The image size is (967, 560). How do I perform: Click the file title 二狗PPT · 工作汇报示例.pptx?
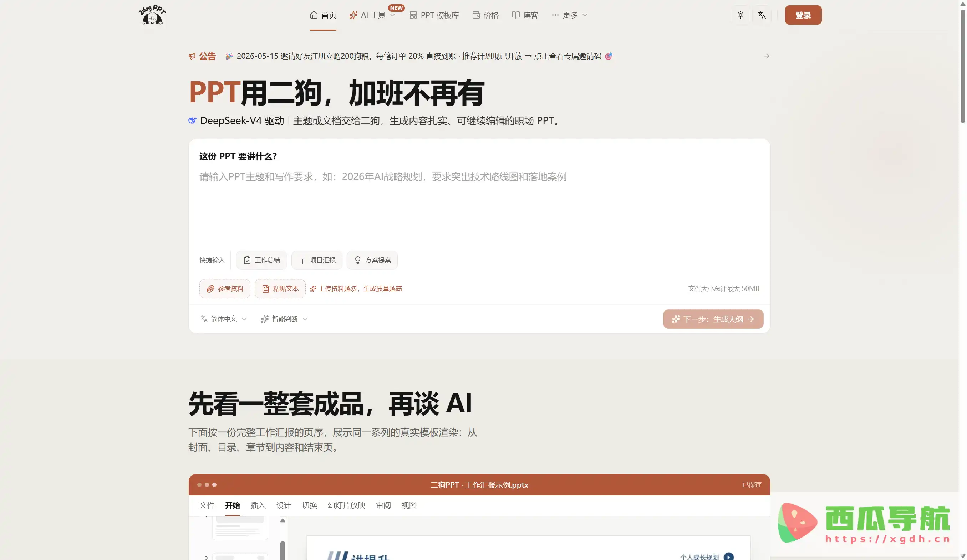[479, 485]
